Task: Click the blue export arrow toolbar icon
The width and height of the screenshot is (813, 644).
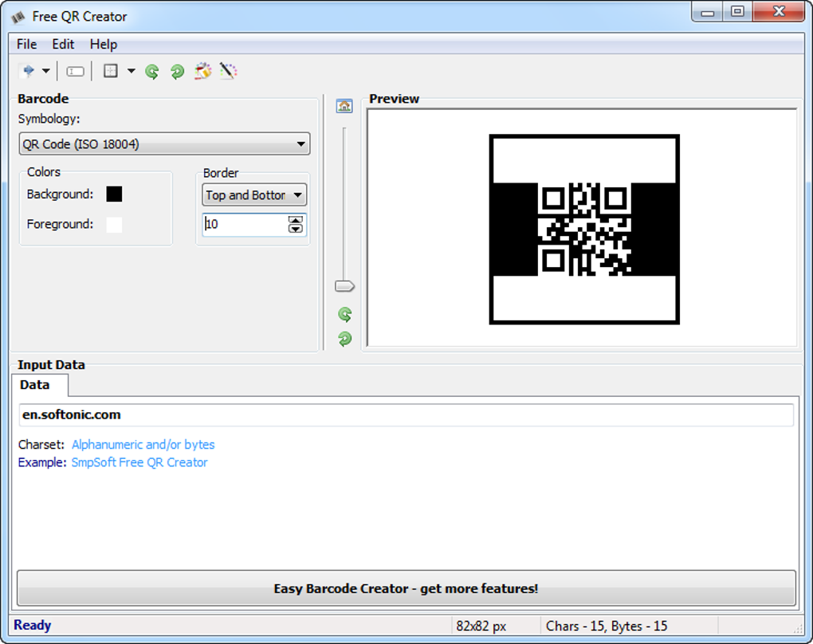Action: pos(29,70)
